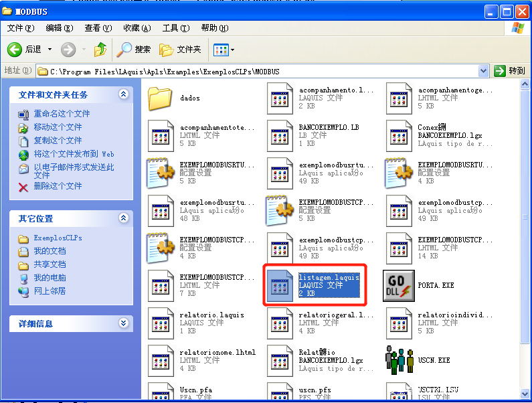Select the 48 KB exemplomodbusrtu application icon
This screenshot has width=532, height=403.
[x=161, y=211]
